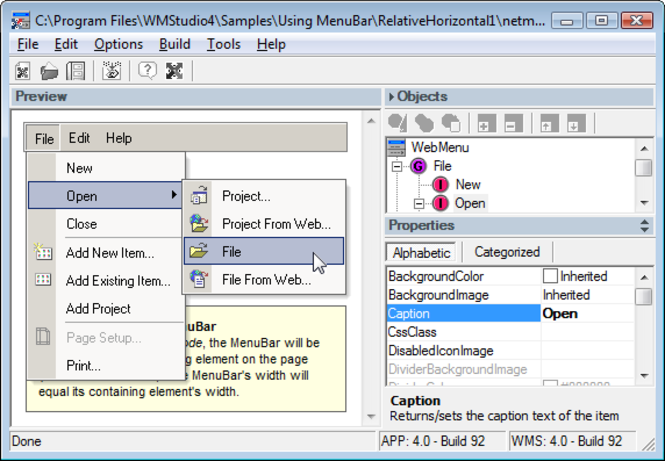Collapse the File node in Objects tree
Viewport: 665px width, 461px height.
(x=397, y=166)
